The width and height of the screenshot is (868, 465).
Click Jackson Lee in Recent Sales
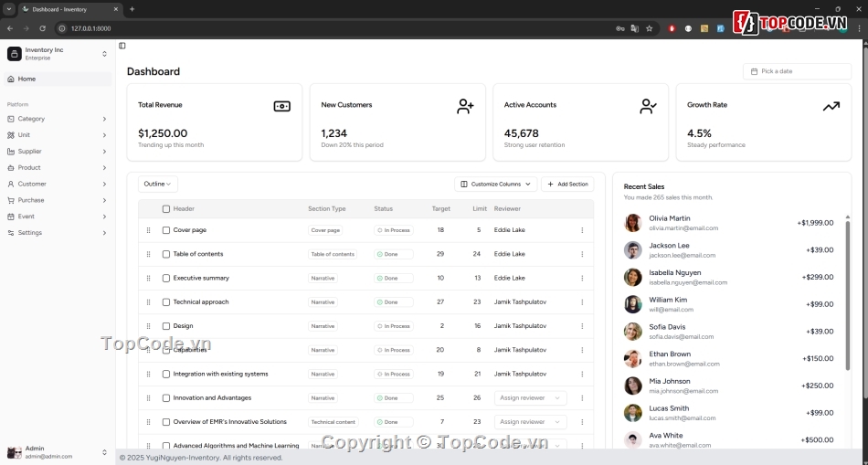coord(669,246)
